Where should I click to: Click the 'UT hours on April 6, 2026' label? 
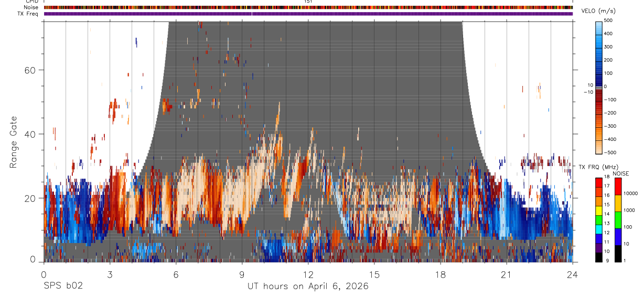coord(308,287)
